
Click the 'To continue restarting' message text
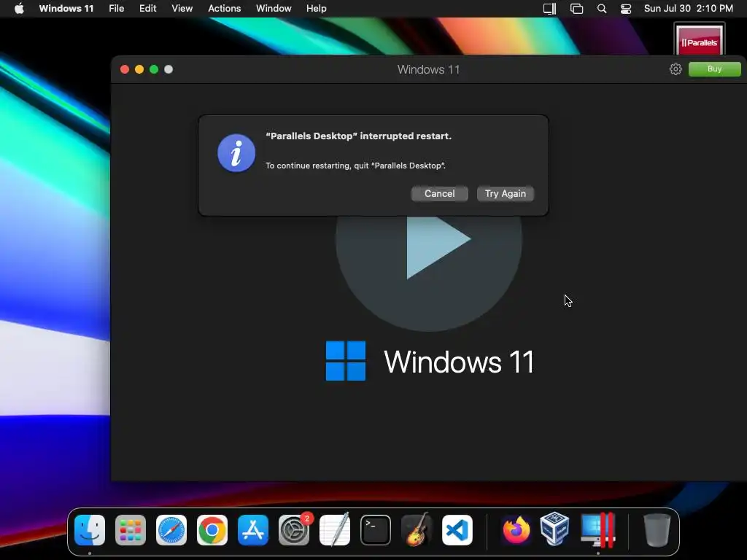click(x=355, y=166)
